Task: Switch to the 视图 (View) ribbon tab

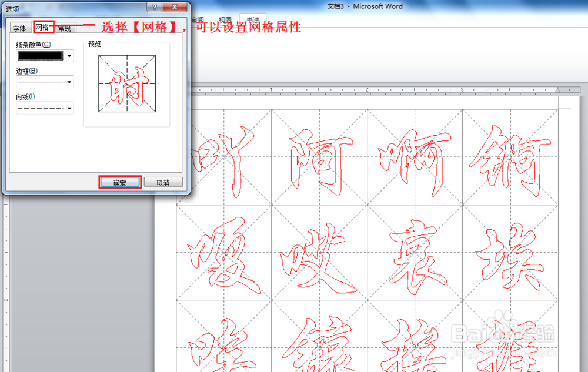Action: tap(225, 18)
